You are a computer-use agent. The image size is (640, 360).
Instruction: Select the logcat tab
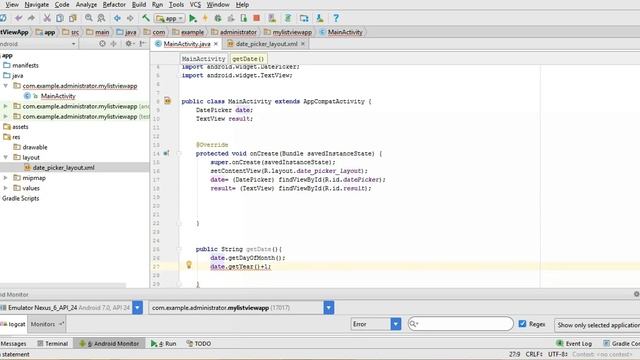coord(13,324)
